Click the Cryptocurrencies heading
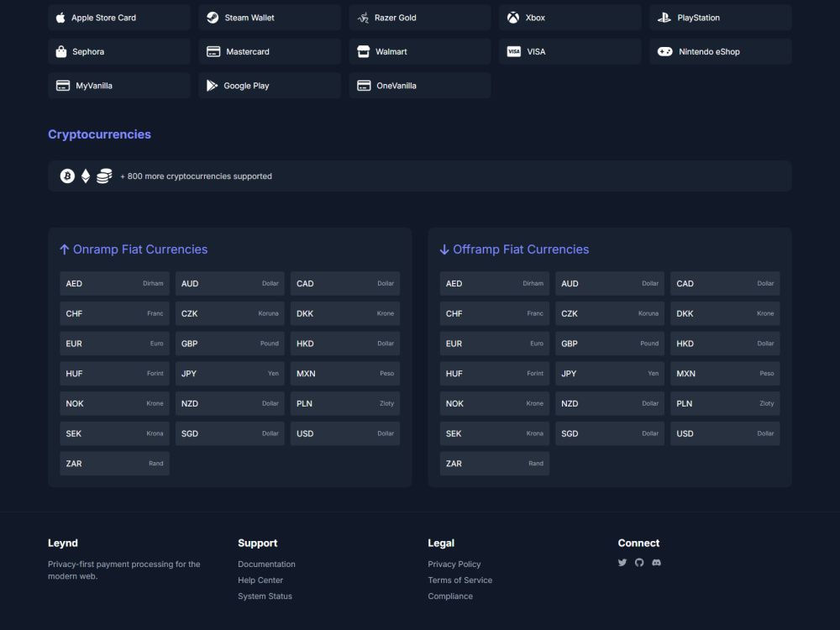Screen dimensions: 840x630 (100, 134)
